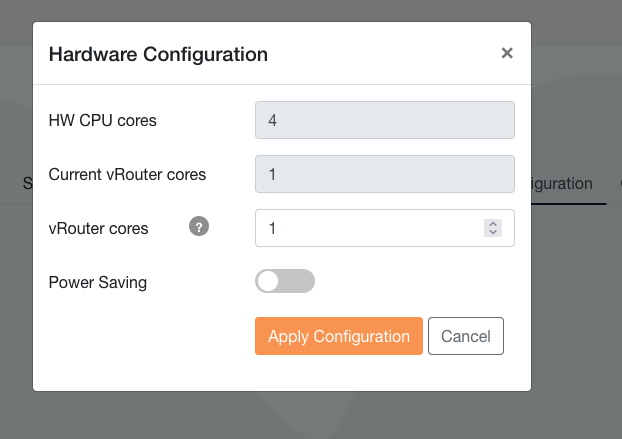Close the Hardware Configuration dialog with the X
The width and height of the screenshot is (622, 439).
pyautogui.click(x=507, y=53)
